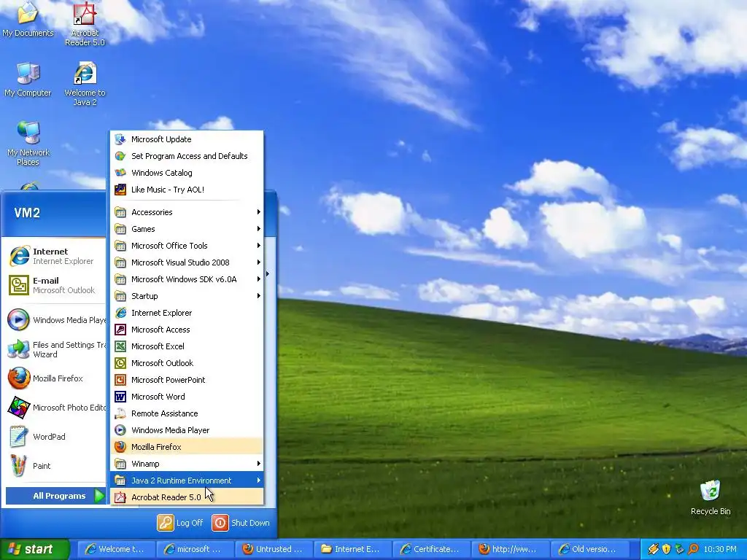747x560 pixels.
Task: Launch Microsoft Excel from All Programs
Action: click(187, 346)
